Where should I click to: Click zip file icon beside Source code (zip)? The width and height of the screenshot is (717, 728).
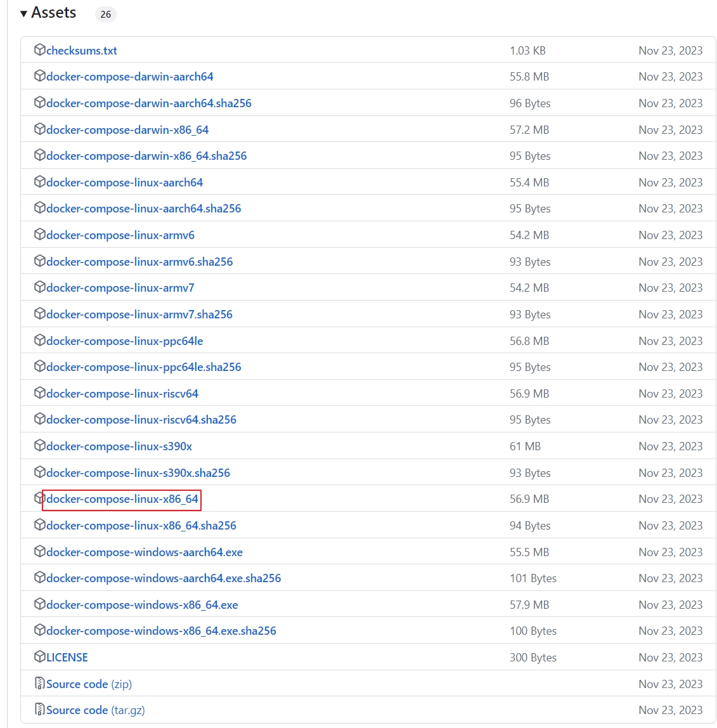tap(39, 683)
